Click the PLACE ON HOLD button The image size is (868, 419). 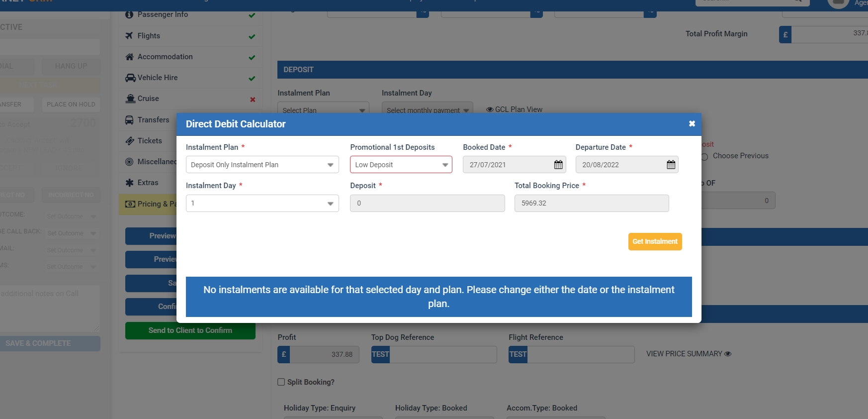tap(71, 105)
